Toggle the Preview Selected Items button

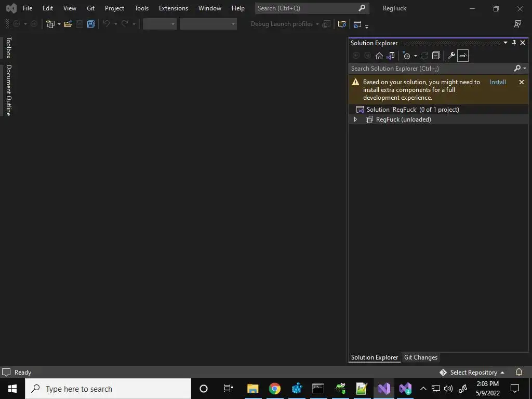pyautogui.click(x=463, y=56)
